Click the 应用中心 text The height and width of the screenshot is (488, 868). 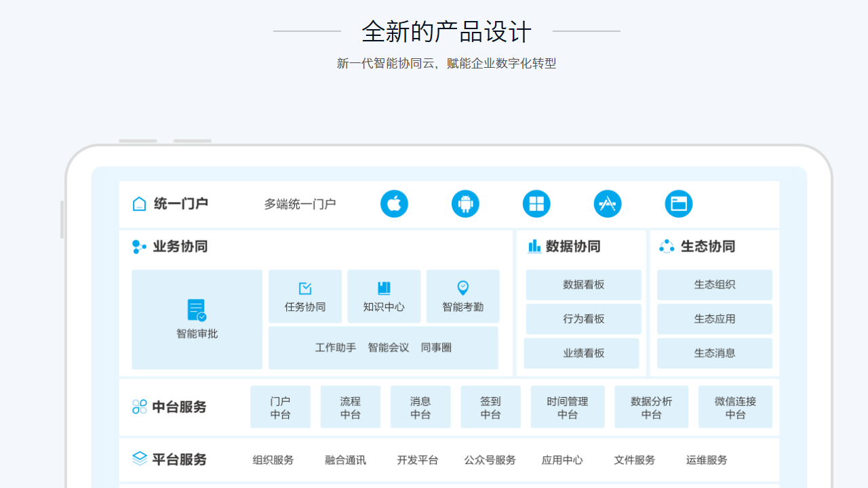562,460
